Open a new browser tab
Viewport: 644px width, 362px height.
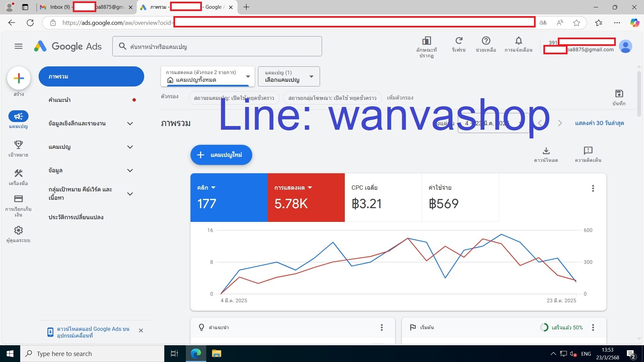pos(246,7)
